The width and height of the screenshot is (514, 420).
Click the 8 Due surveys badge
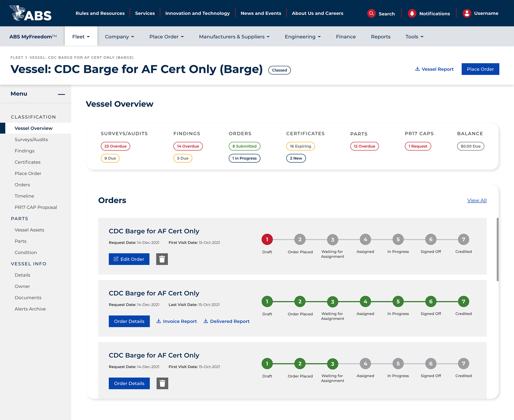pyautogui.click(x=110, y=158)
